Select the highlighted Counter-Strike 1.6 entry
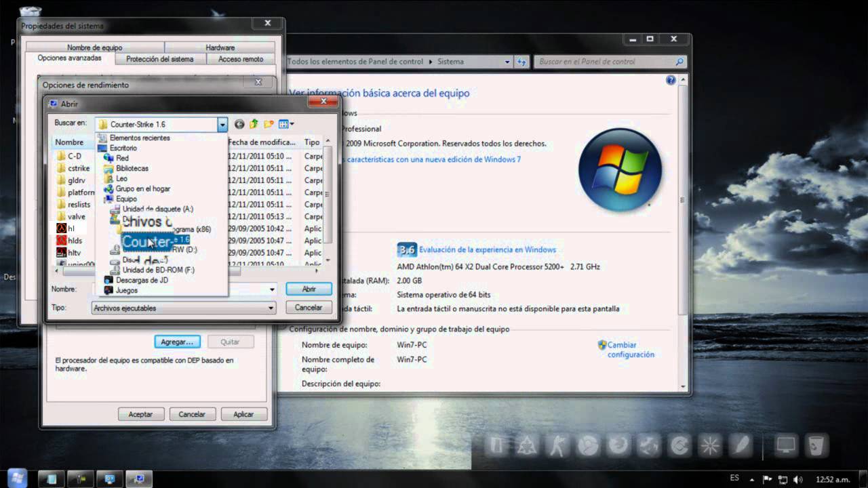This screenshot has width=868, height=488. [156, 240]
